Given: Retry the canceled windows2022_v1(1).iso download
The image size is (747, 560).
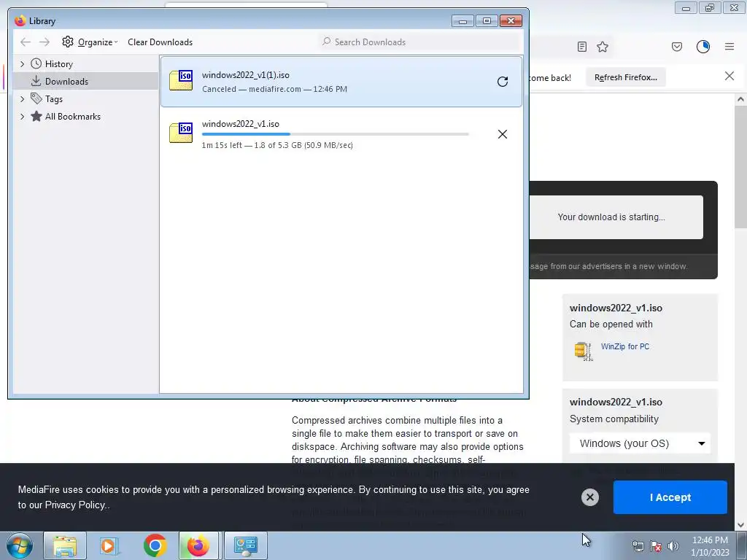Looking at the screenshot, I should pos(502,82).
